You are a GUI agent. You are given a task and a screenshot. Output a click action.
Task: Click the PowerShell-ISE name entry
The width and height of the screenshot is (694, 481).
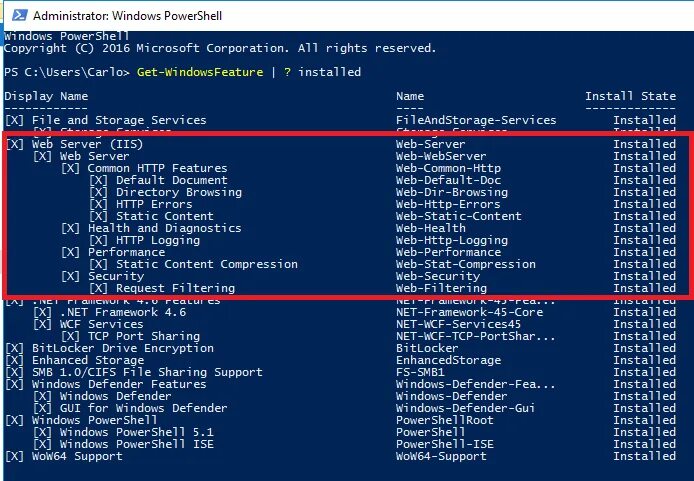pos(444,444)
